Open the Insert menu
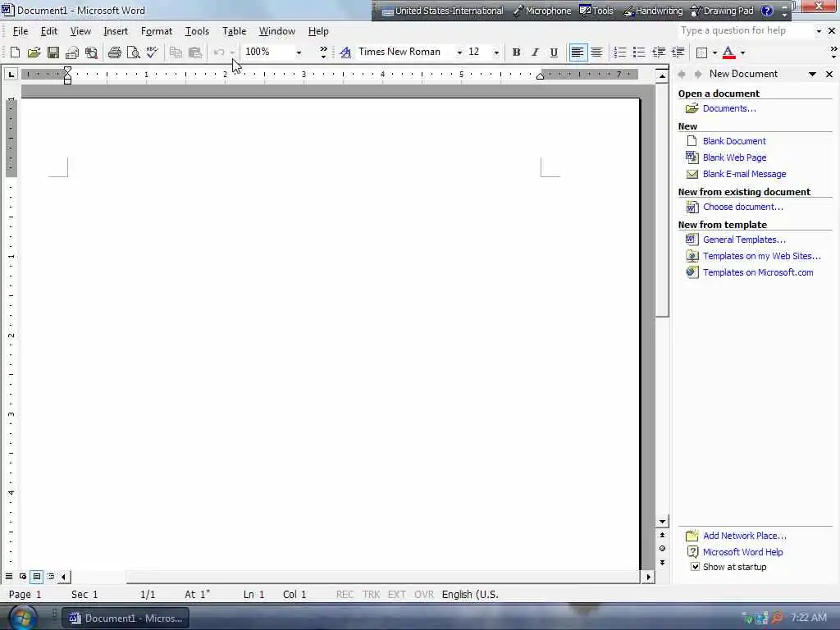The height and width of the screenshot is (630, 840). [x=116, y=31]
